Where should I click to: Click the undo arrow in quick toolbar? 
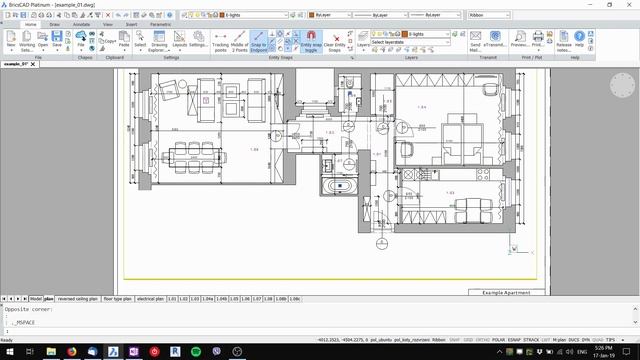pyautogui.click(x=118, y=15)
